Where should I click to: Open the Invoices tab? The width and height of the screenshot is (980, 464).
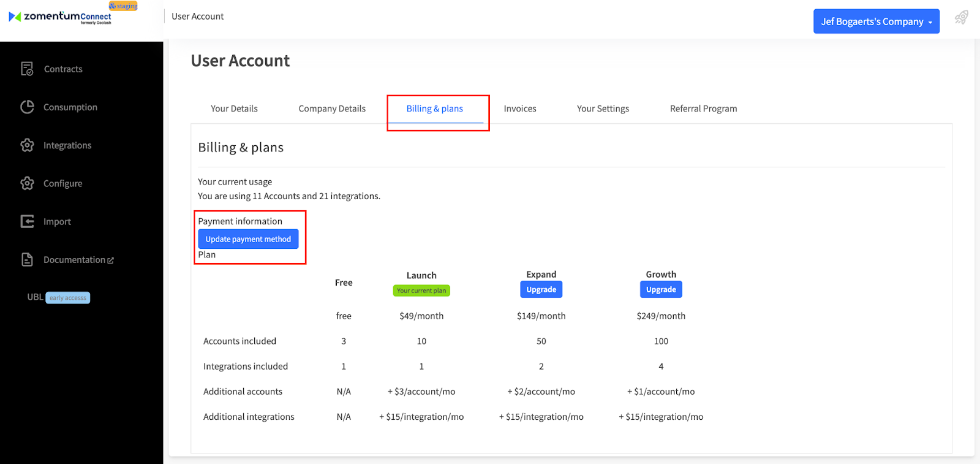(x=520, y=108)
